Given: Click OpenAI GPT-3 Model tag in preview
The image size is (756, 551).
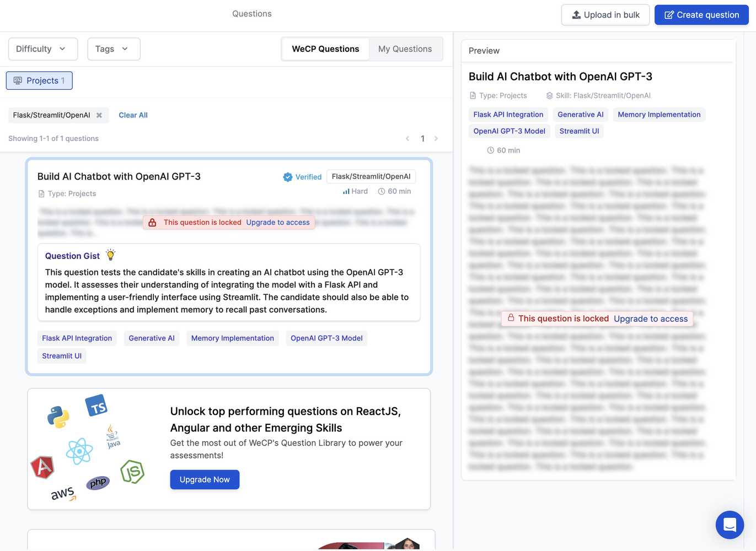Looking at the screenshot, I should pos(510,131).
